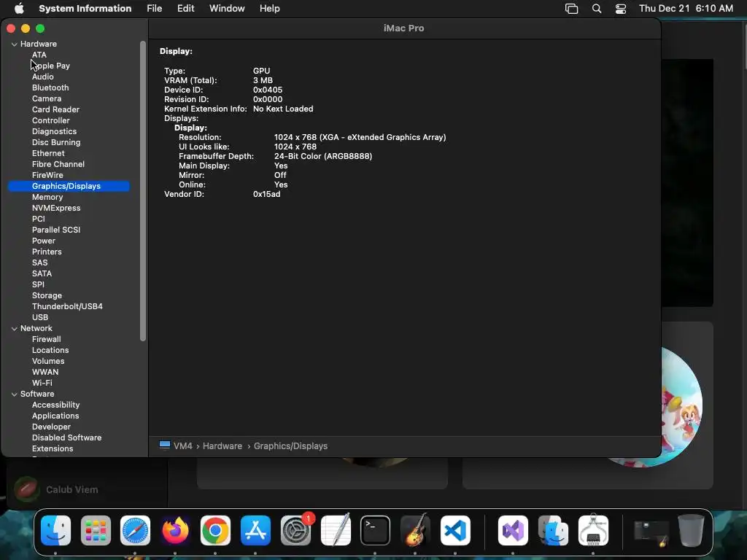Click the date and time in menu bar
Image resolution: width=747 pixels, height=560 pixels.
click(x=686, y=8)
